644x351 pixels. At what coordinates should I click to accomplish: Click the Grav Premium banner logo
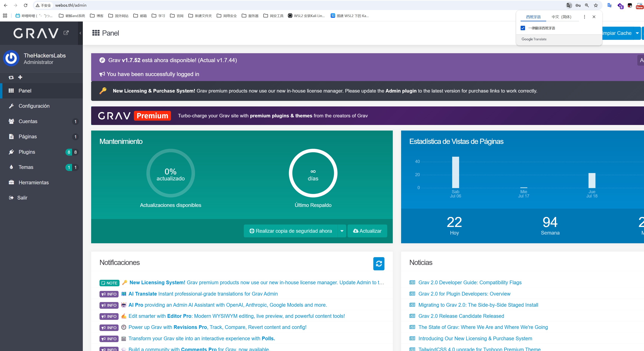point(135,116)
